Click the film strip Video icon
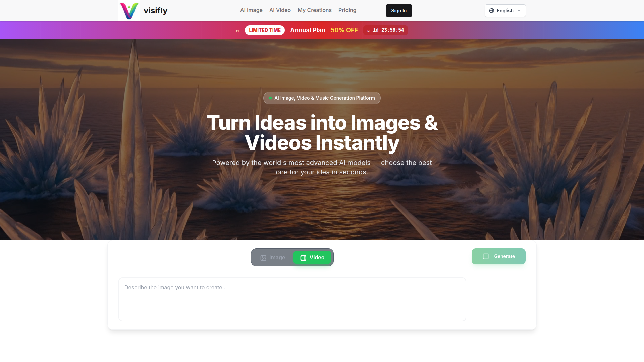 pyautogui.click(x=303, y=258)
